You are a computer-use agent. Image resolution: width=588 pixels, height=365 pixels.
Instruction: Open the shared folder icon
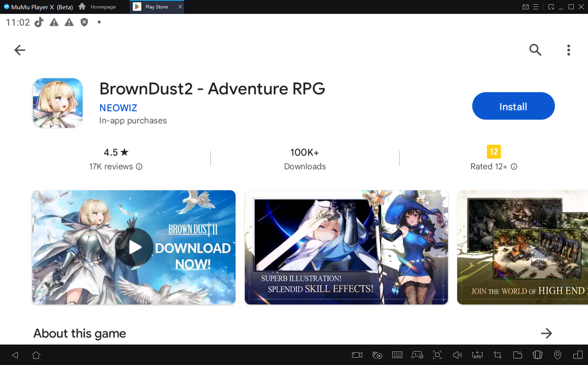517,355
